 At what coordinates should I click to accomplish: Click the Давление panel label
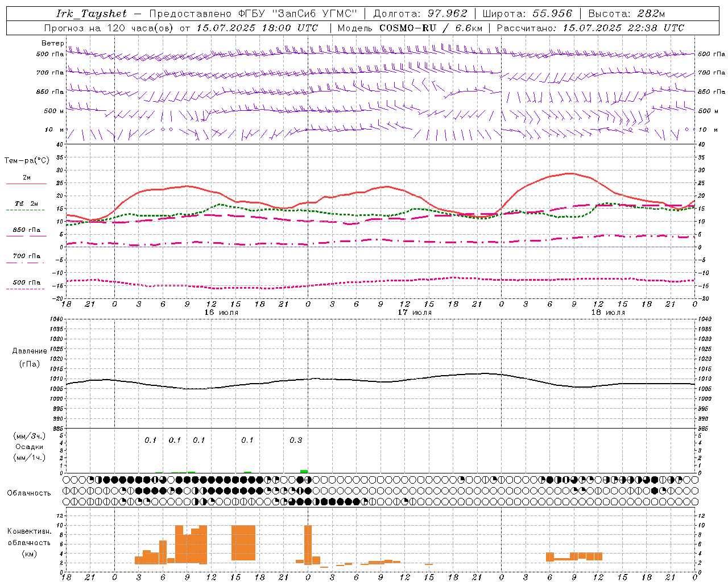point(30,351)
